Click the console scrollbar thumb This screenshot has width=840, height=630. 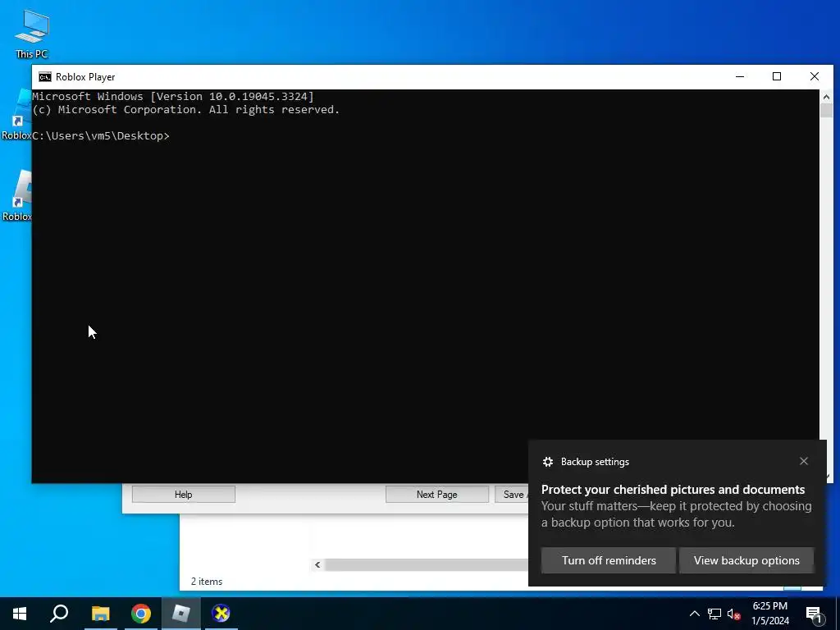[826, 111]
